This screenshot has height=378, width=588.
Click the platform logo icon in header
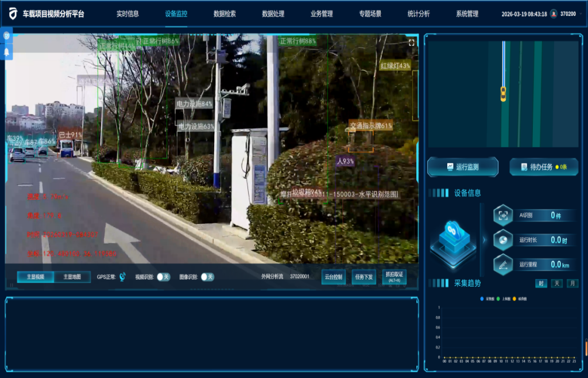coord(13,13)
